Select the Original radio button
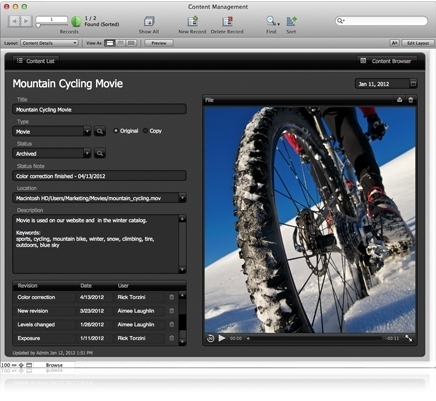Screen dimensions: 436x401 coord(116,131)
